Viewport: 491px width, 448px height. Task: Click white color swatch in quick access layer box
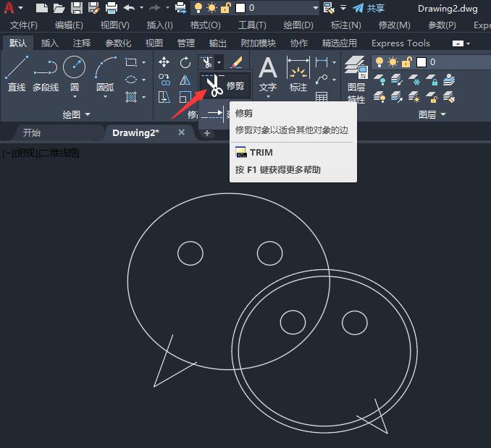point(240,8)
